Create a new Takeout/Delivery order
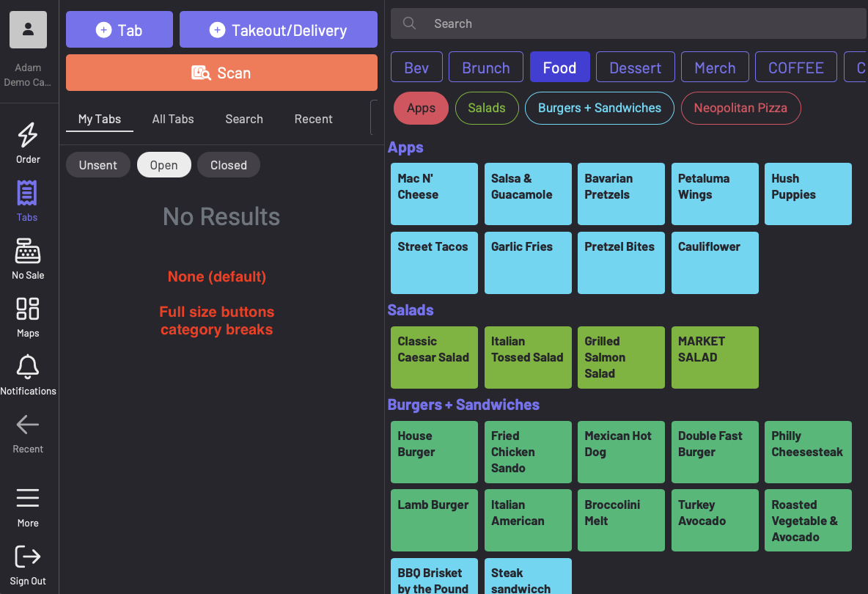 279,30
